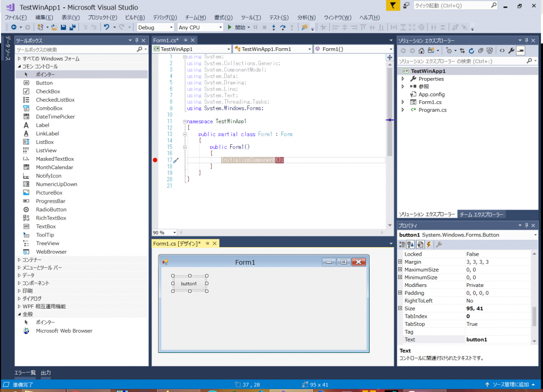This screenshot has width=543, height=392.
Task: Start debugging with the green play icon
Action: [x=229, y=28]
